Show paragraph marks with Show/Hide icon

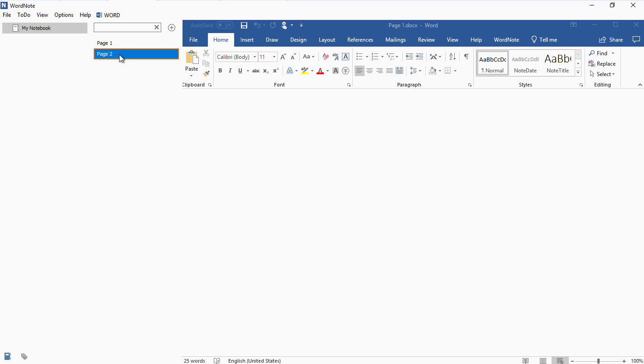click(x=466, y=57)
